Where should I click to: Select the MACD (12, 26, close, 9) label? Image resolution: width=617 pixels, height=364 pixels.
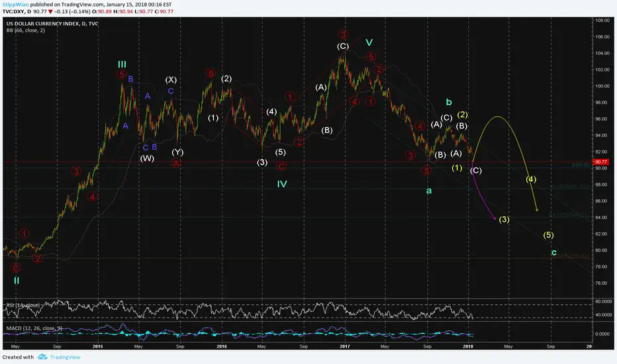pos(34,328)
